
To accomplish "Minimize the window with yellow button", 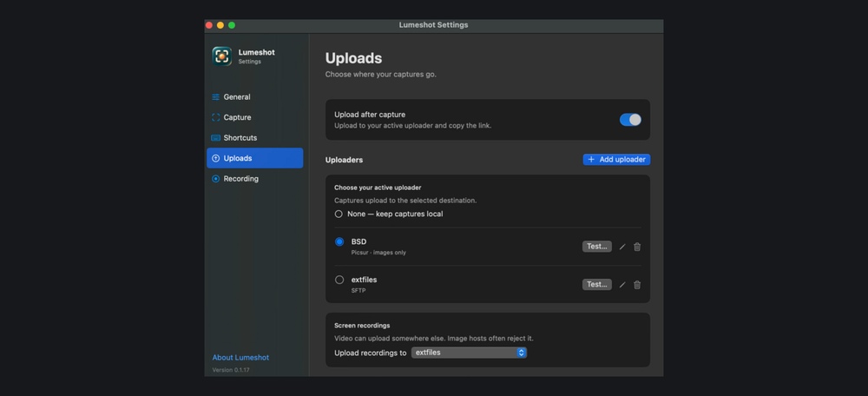I will click(x=220, y=25).
